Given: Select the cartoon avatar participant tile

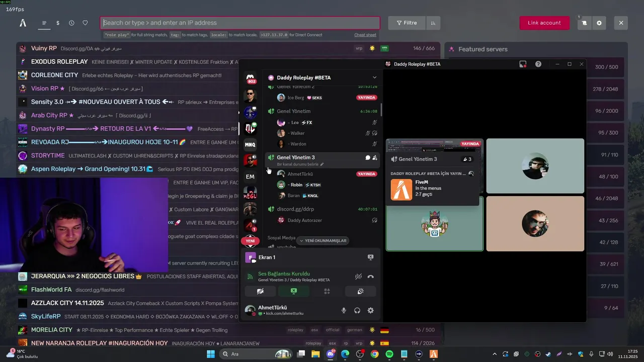Looking at the screenshot, I should [435, 224].
